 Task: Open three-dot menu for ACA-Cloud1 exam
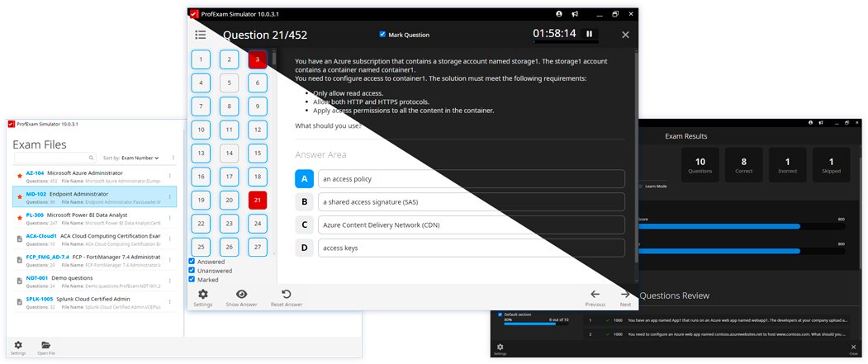point(170,239)
